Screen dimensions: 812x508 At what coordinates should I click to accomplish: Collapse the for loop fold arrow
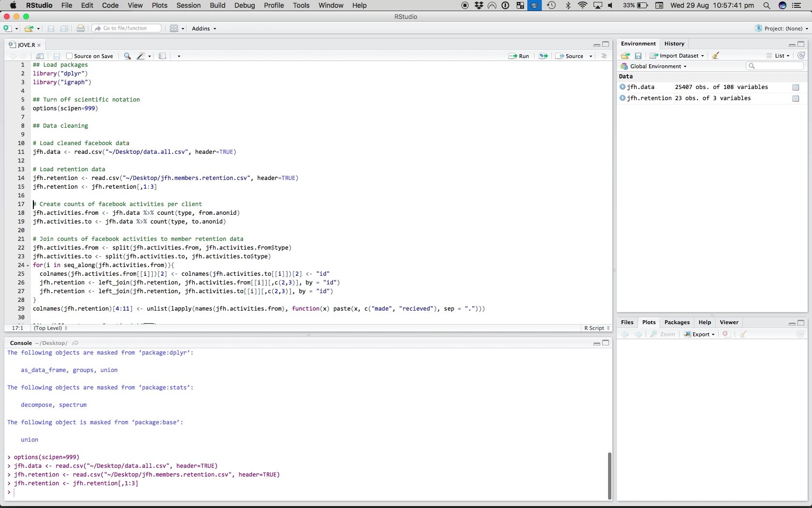click(28, 266)
